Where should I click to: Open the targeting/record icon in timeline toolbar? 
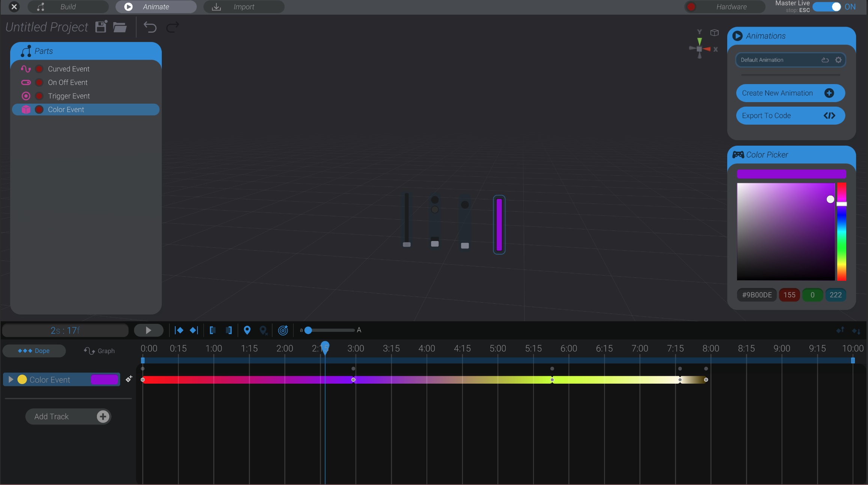[x=283, y=330]
